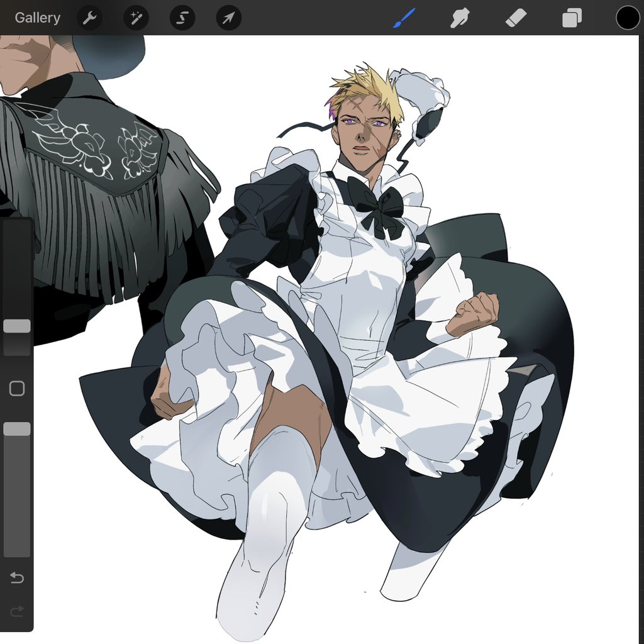Open the Gallery
Viewport: 644px width, 644px height.
37,18
